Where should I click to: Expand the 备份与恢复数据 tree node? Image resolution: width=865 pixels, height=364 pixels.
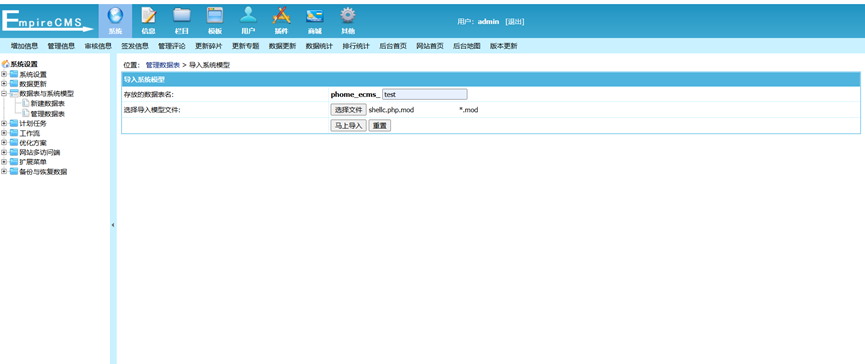(x=4, y=172)
